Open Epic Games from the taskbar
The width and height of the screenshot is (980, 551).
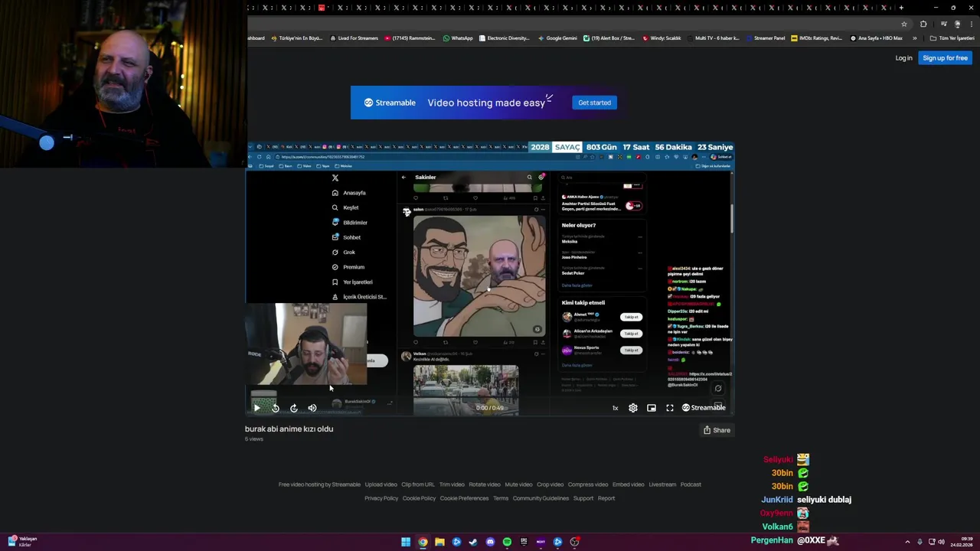click(x=524, y=542)
